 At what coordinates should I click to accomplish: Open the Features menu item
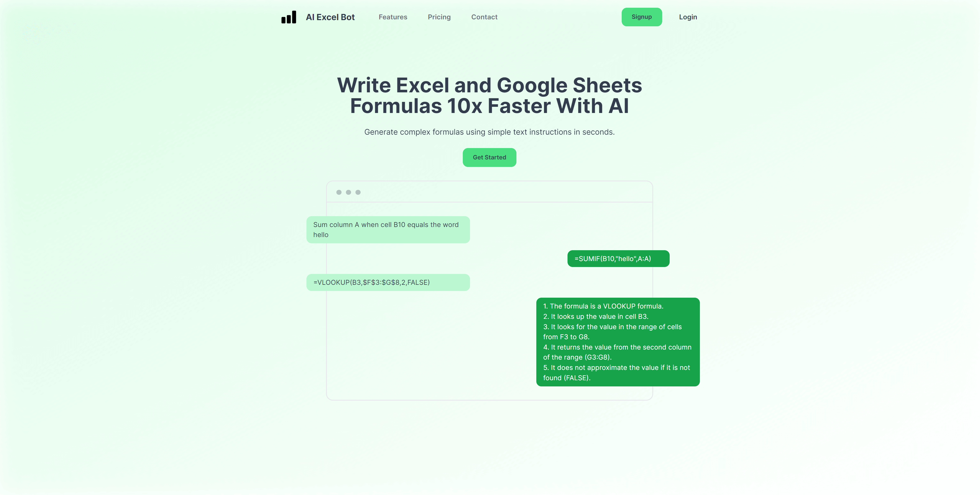click(393, 17)
